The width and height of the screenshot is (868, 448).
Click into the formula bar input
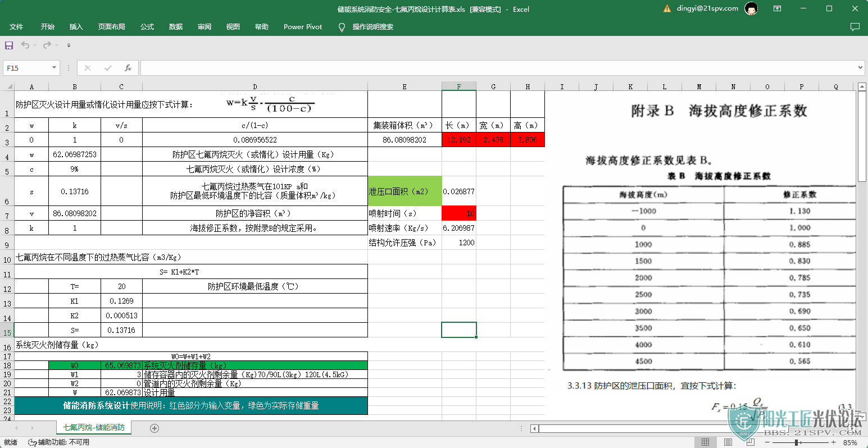pyautogui.click(x=498, y=68)
